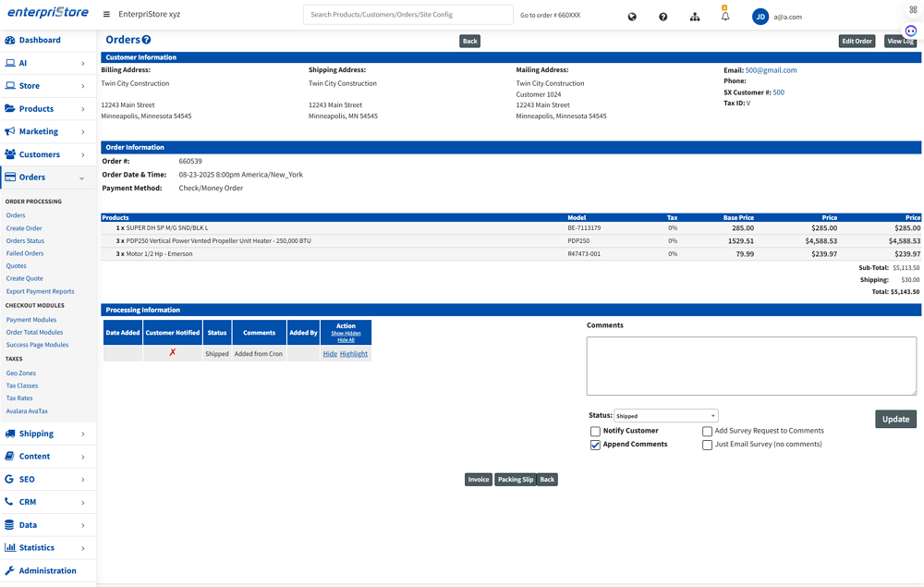Screen dimensions: 924x587
Task: Open the notifications bell icon
Action: pyautogui.click(x=725, y=17)
